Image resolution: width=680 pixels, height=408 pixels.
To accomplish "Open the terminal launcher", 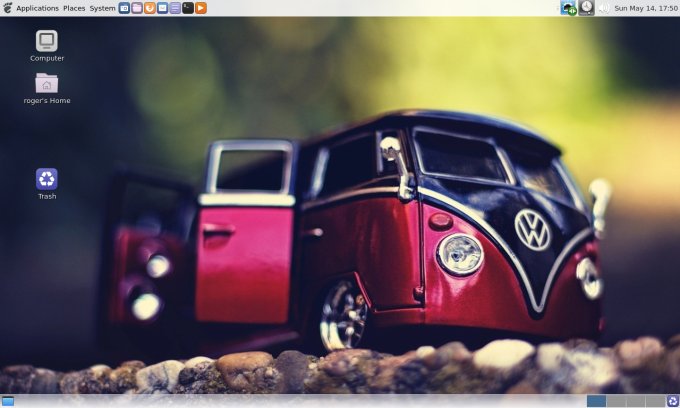I will (188, 8).
